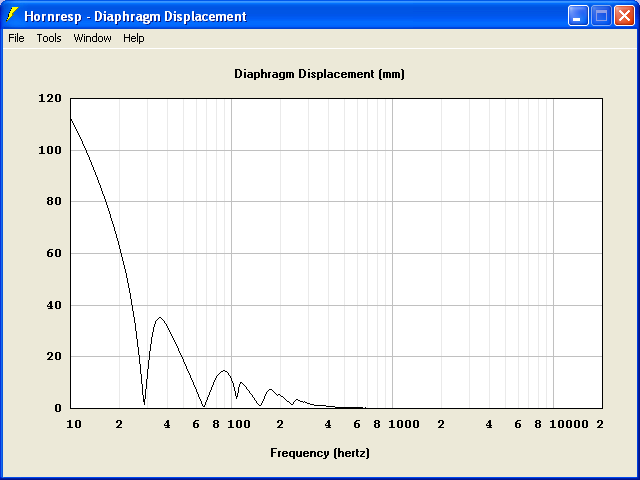Viewport: 640px width, 480px height.
Task: Click the 10 frequency axis label
Action: coord(74,424)
